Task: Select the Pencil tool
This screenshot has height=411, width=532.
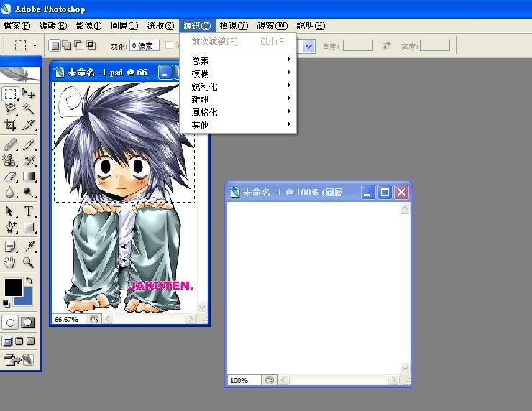Action: [29, 145]
